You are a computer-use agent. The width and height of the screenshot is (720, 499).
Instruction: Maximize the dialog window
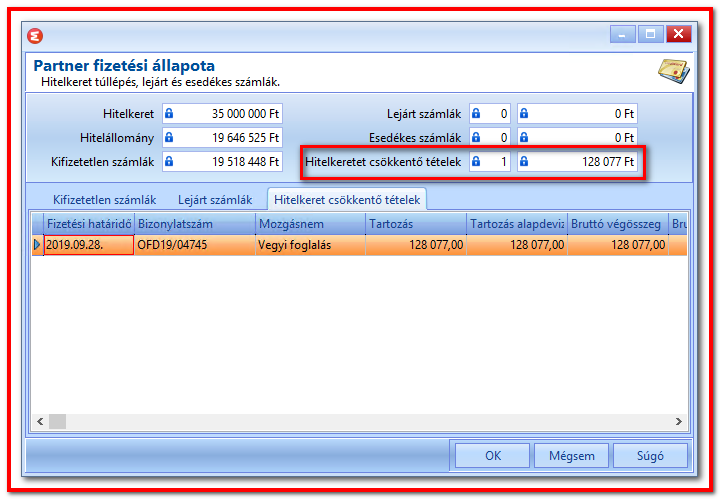(650, 34)
